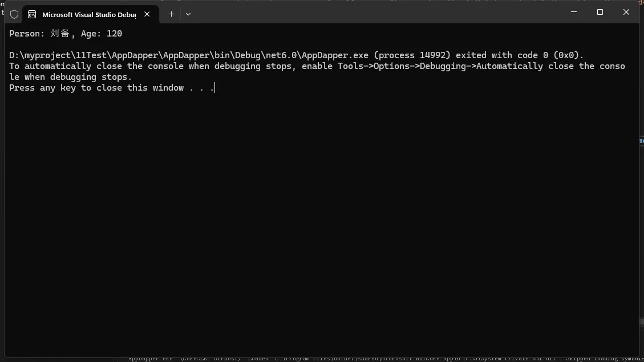Minimize the terminal window

574,12
